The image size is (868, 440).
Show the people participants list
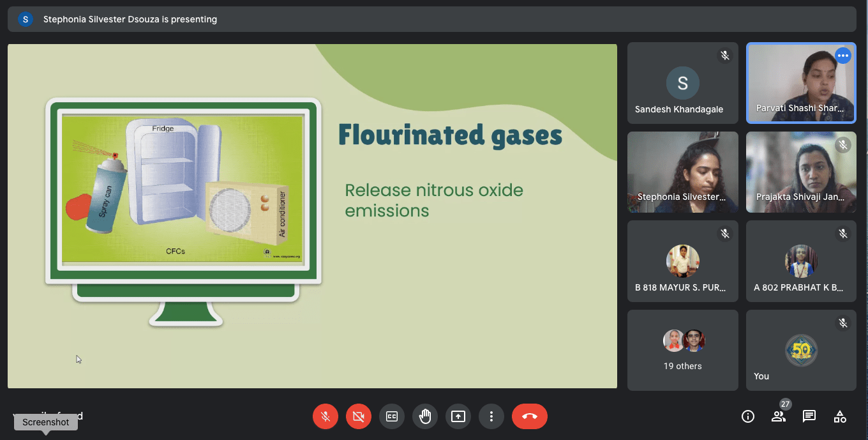click(x=779, y=416)
